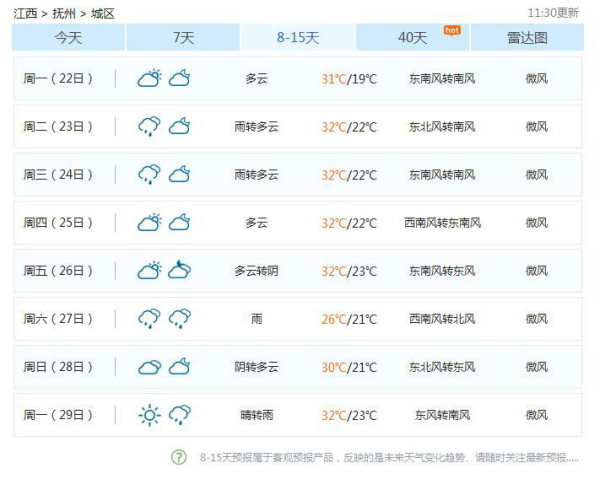Click the 西南风转东南风 wind direction
Image resolution: width=600 pixels, height=479 pixels.
(x=442, y=223)
